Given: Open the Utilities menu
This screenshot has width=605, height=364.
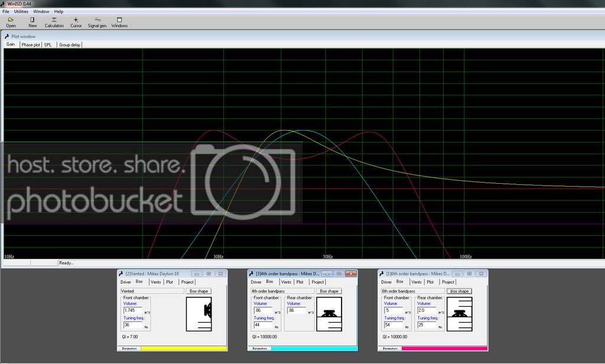Looking at the screenshot, I should click(21, 12).
